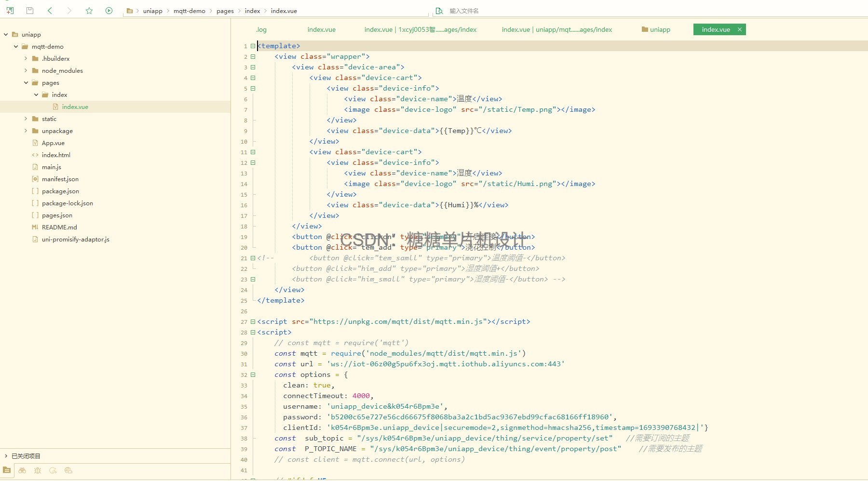Fold the template block at line 1
The width and height of the screenshot is (868, 481).
253,46
